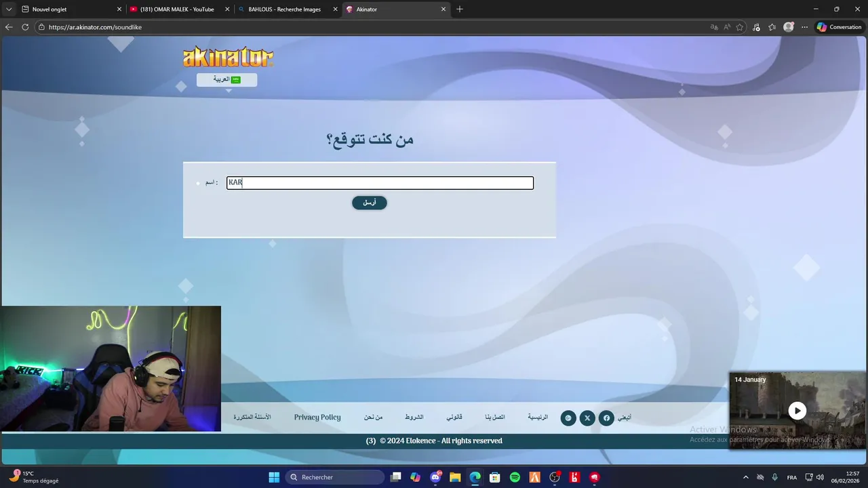Switch the FRA keyboard language

(792, 477)
